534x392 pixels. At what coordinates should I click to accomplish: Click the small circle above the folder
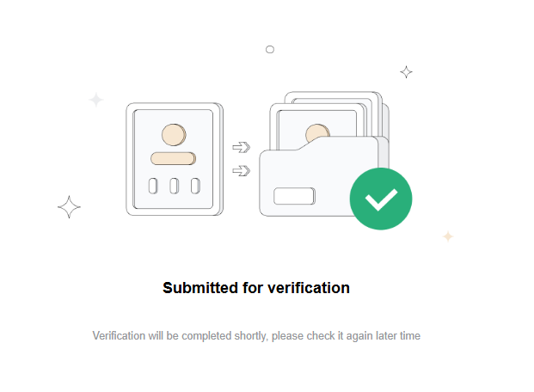[270, 49]
